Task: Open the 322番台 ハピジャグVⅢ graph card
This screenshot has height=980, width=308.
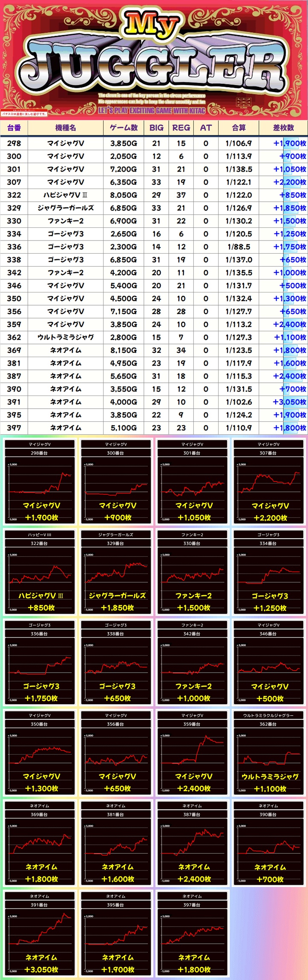Action: (x=40, y=572)
